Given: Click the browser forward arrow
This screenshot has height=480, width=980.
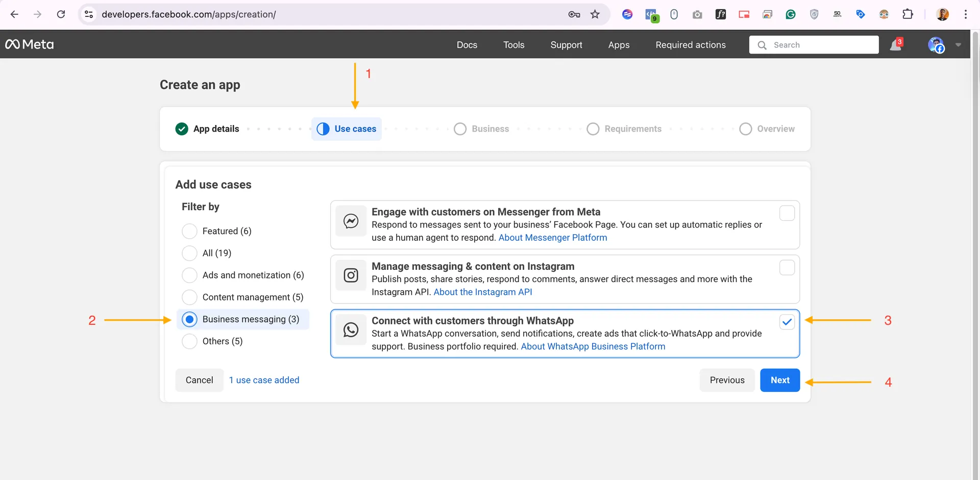Looking at the screenshot, I should click(37, 14).
